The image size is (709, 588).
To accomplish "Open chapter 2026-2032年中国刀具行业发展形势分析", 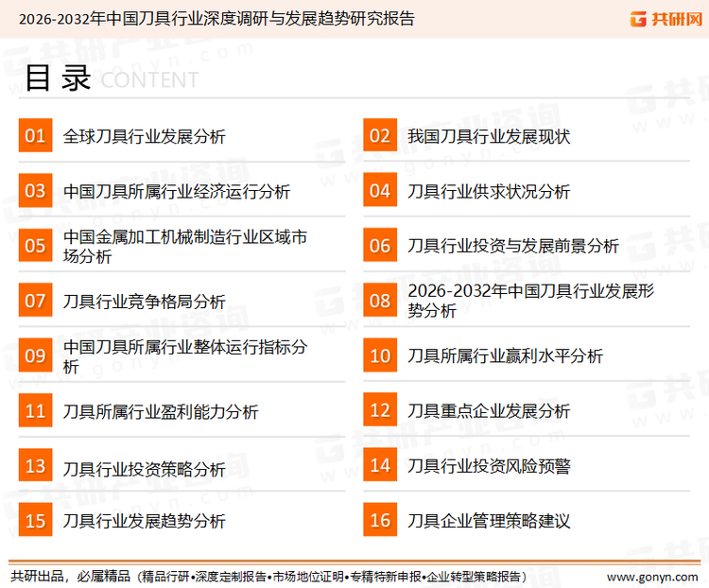I will (x=531, y=301).
